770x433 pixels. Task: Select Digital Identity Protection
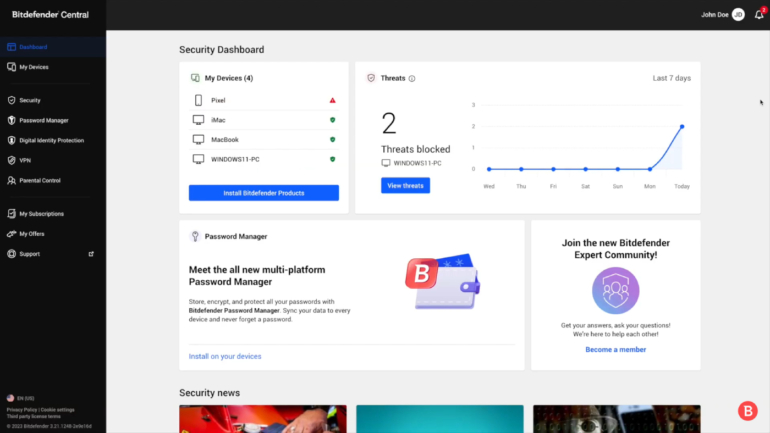point(53,140)
